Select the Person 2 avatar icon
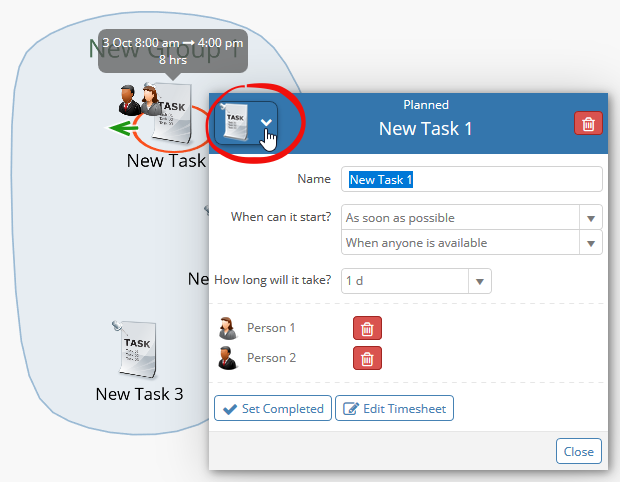Screen dimensions: 620x482 (x=227, y=358)
